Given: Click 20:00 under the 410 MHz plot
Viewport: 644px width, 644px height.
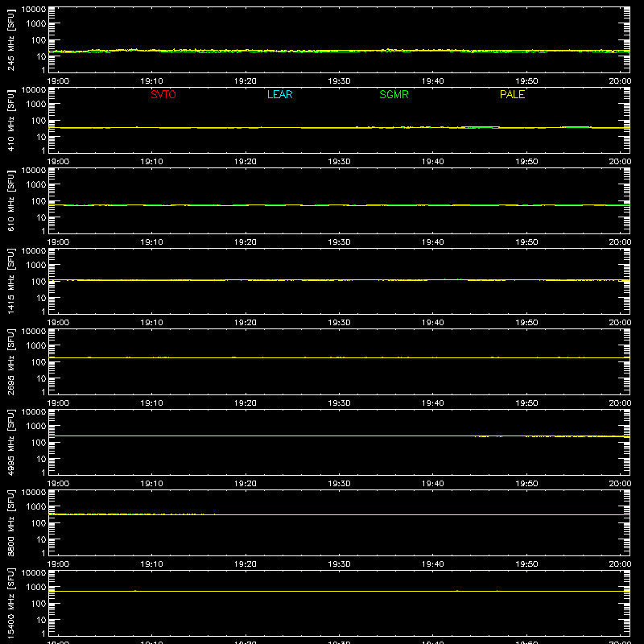Looking at the screenshot, I should (x=620, y=162).
